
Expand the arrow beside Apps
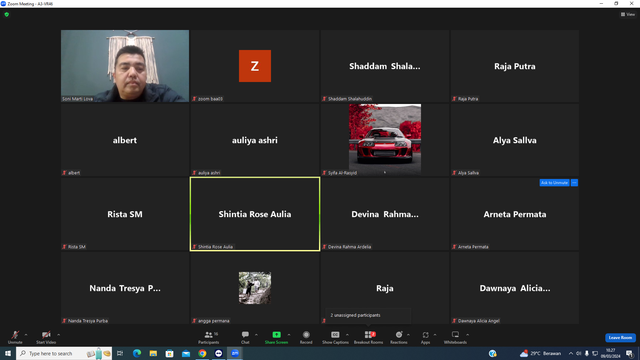click(x=435, y=335)
